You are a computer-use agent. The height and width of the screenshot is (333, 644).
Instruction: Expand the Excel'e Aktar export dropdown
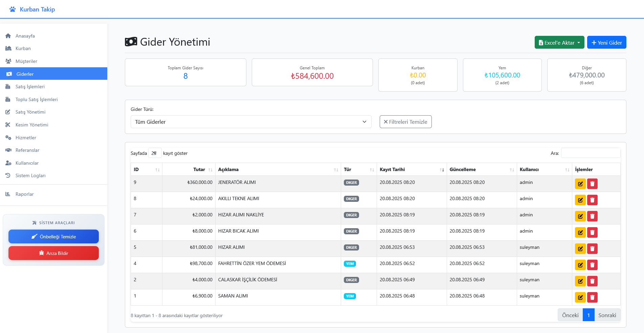(559, 43)
